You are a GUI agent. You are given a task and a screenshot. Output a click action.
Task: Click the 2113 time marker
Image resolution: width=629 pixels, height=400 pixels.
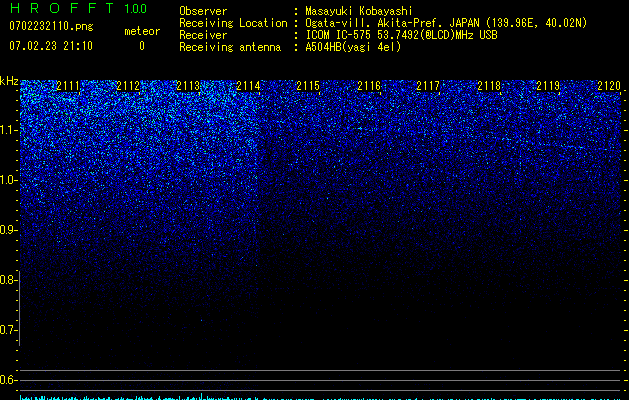189,86
